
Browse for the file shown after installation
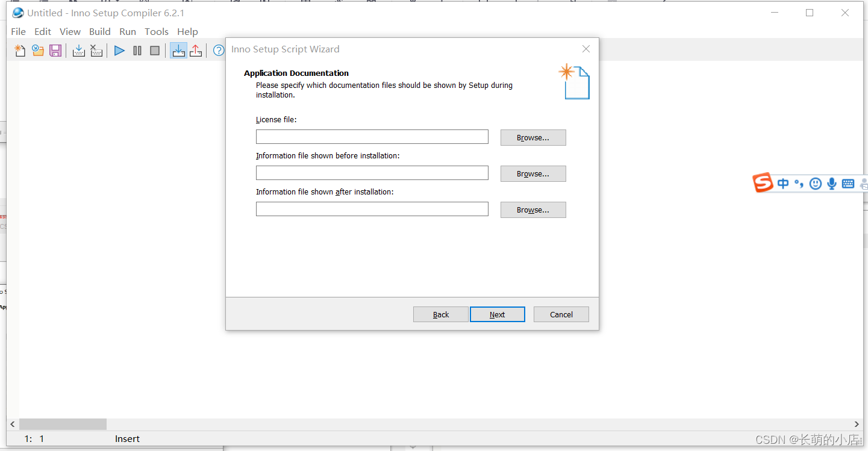tap(533, 210)
